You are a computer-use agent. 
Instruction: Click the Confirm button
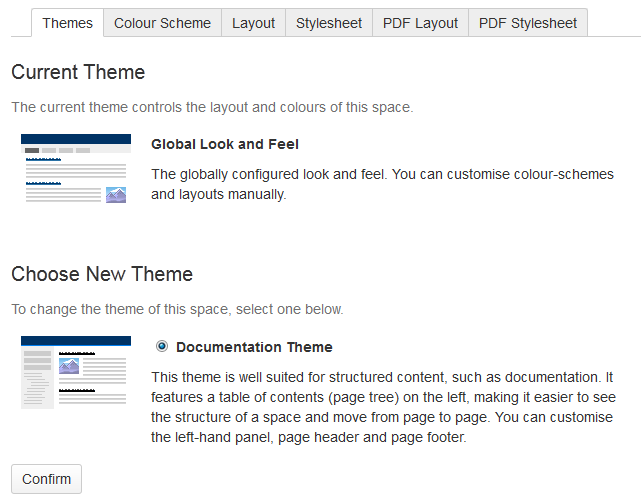tap(47, 479)
